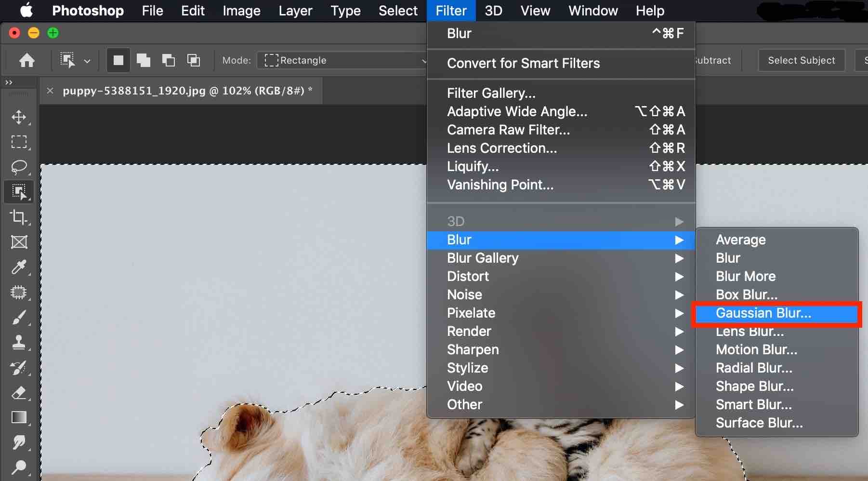Select the Eraser tool
Screen dimensions: 868x481
coord(19,392)
